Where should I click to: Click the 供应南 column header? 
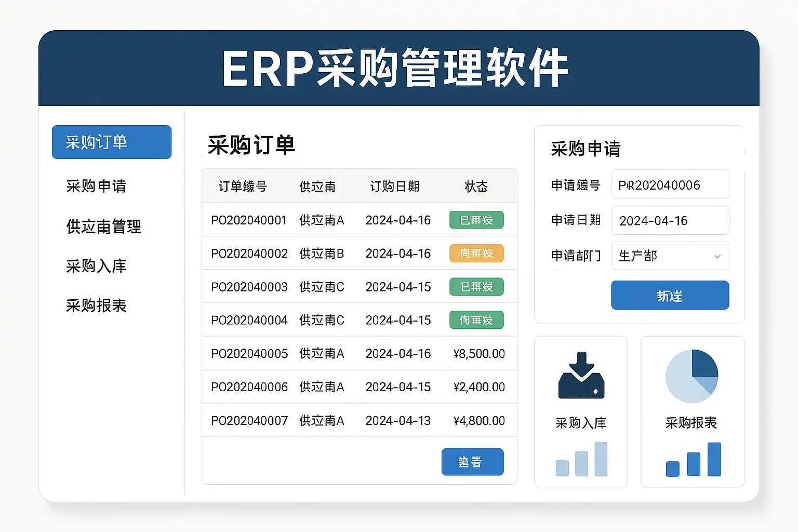317,187
